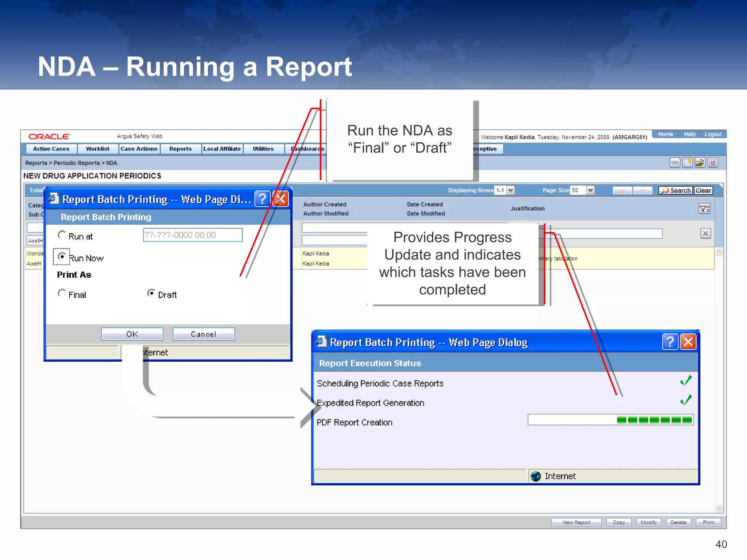Screen dimensions: 747x560
Task: Click the Search button
Action: (676, 190)
